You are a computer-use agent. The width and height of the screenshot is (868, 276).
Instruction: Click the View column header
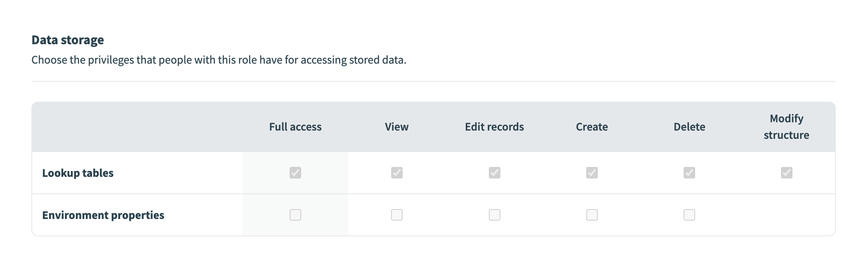tap(397, 127)
